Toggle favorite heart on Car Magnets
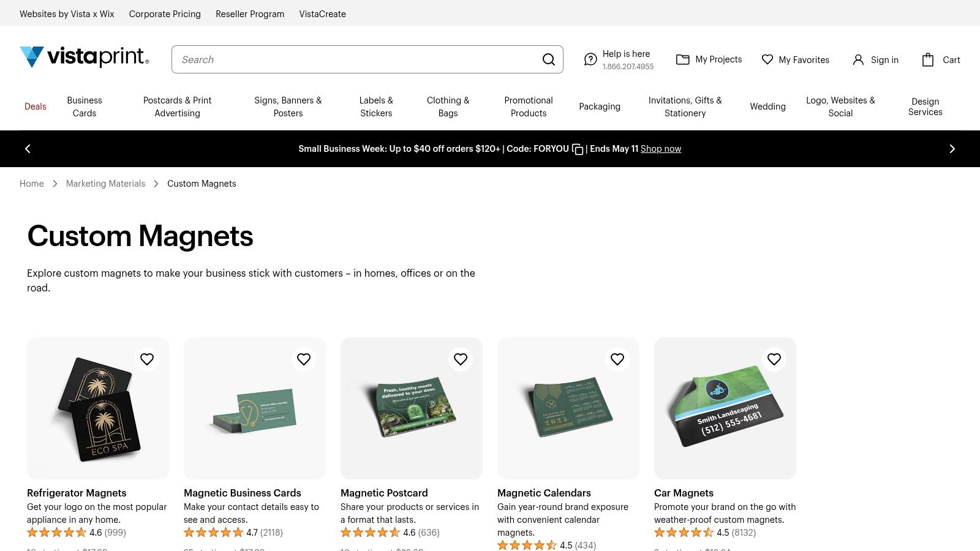Image resolution: width=980 pixels, height=551 pixels. click(774, 359)
